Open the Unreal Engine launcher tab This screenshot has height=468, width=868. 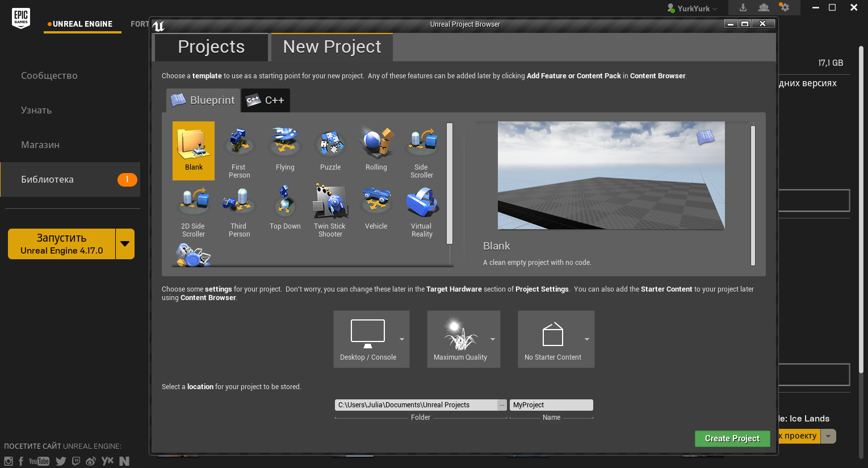[x=82, y=24]
